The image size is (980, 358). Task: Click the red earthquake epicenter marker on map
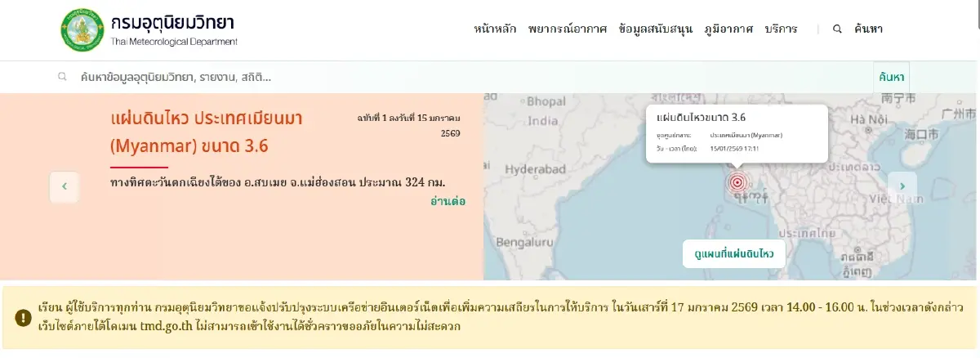pyautogui.click(x=737, y=182)
